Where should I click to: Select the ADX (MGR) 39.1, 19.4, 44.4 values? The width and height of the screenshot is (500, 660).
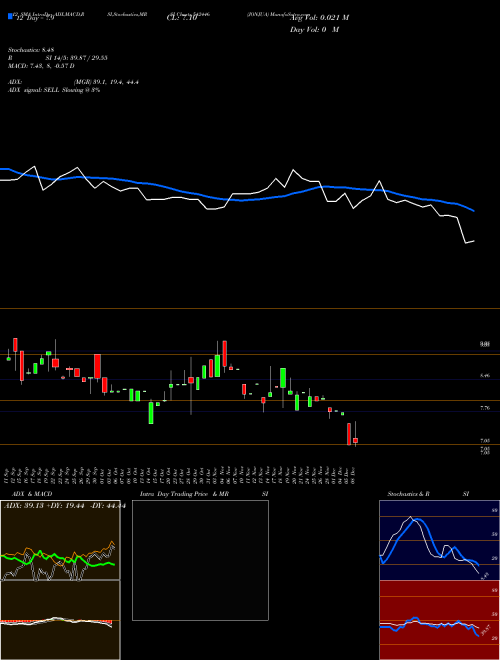coord(106,82)
